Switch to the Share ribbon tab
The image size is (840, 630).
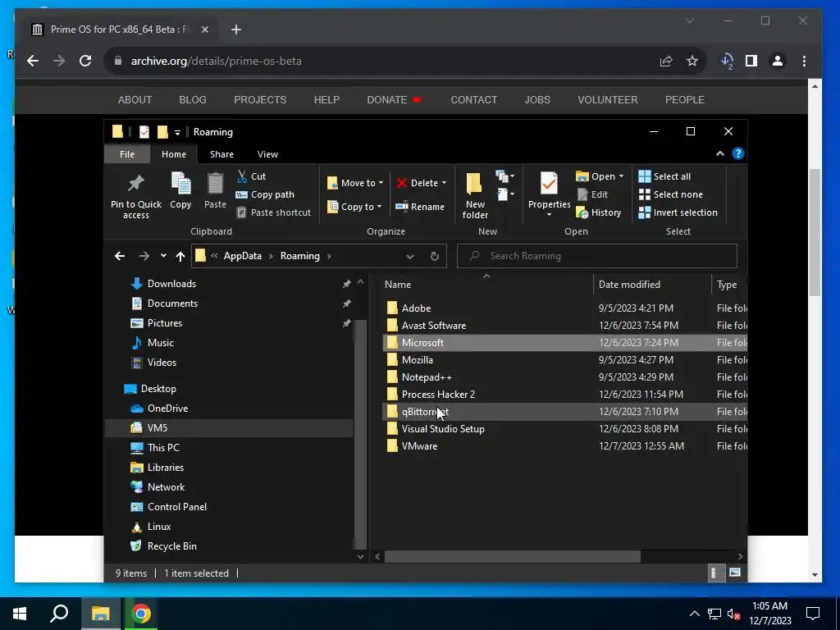click(221, 154)
